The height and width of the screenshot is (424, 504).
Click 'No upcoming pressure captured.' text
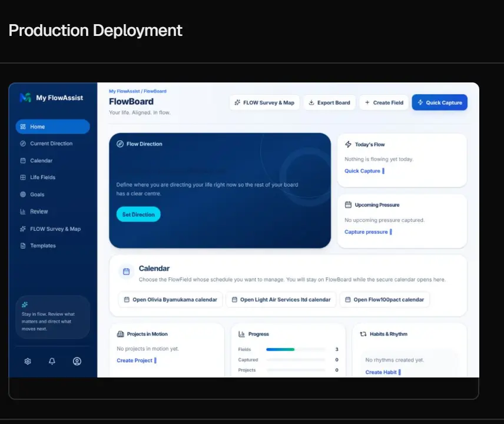[384, 220]
